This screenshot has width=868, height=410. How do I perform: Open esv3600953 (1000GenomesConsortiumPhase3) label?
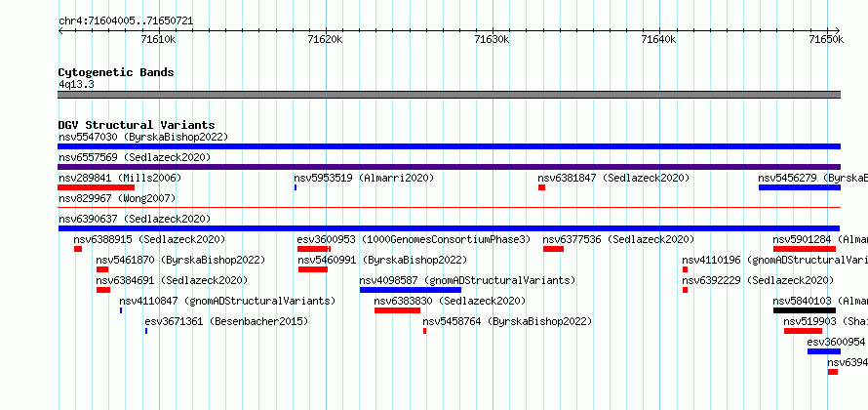click(414, 240)
